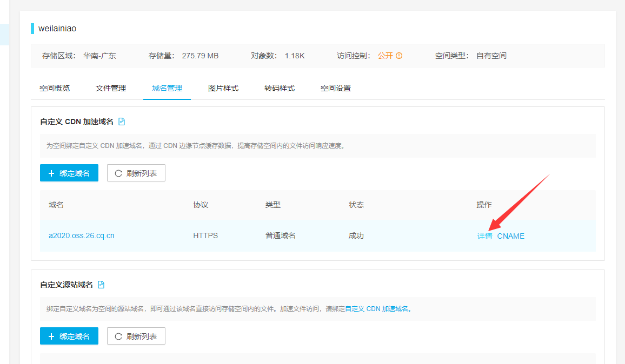The image size is (625, 364).
Task: Click 刷新列表 in the 自定义源站域名 section
Action: tap(136, 336)
